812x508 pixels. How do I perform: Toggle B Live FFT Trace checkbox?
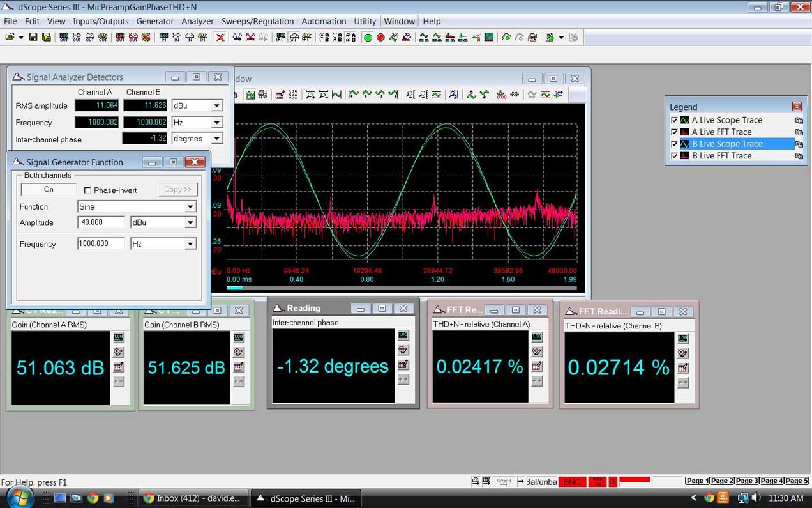[674, 156]
